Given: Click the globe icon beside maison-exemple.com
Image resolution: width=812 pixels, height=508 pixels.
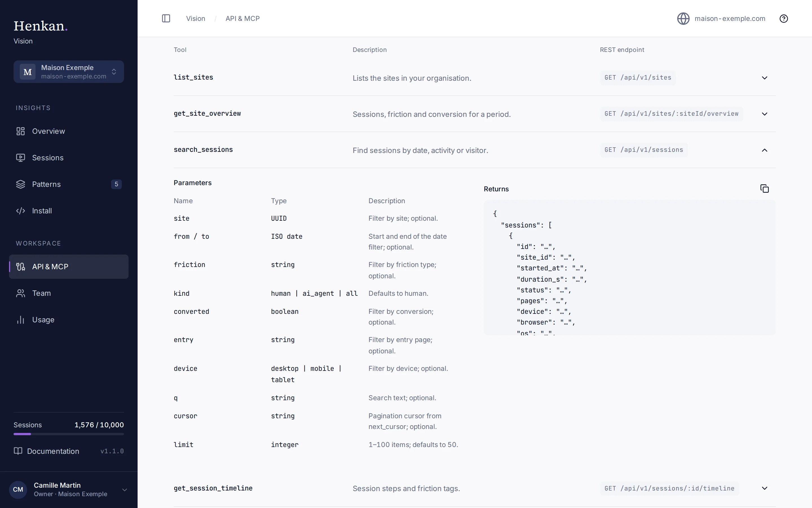Looking at the screenshot, I should [x=683, y=18].
